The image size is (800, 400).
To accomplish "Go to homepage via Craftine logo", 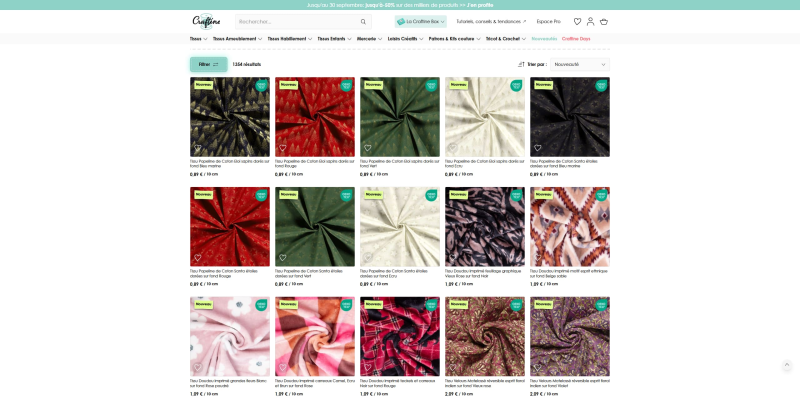I will [x=206, y=21].
